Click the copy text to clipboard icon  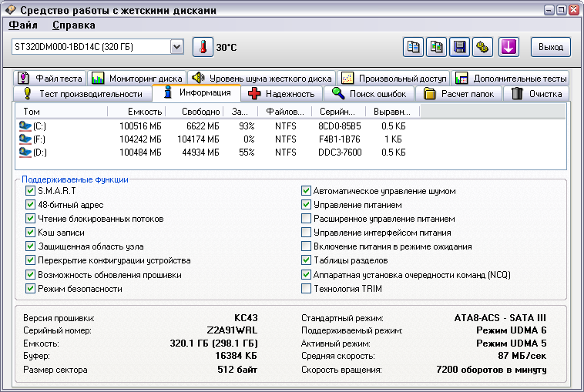coord(414,47)
